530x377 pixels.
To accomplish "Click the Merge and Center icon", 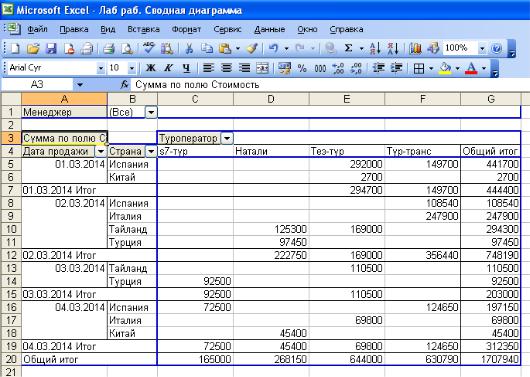I will pos(263,68).
